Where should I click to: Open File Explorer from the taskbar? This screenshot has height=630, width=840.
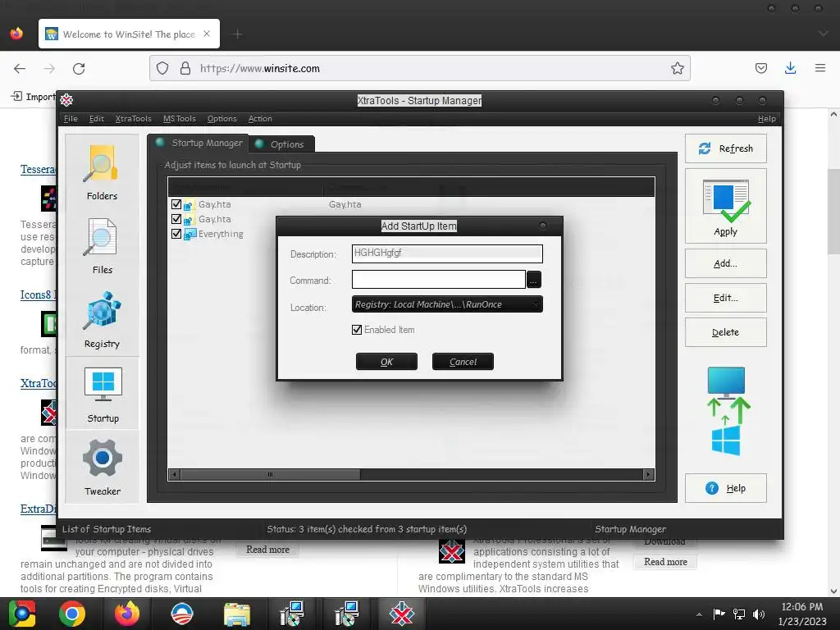(237, 614)
